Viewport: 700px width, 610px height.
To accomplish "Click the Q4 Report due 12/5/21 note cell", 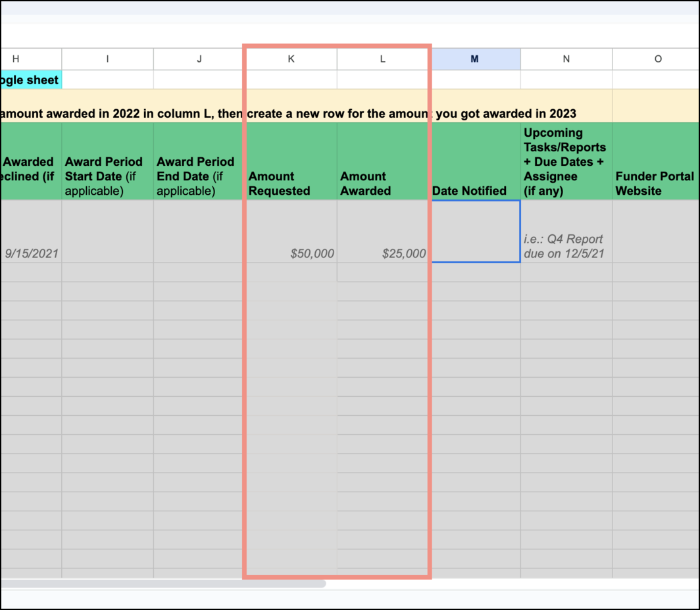I will (x=566, y=246).
